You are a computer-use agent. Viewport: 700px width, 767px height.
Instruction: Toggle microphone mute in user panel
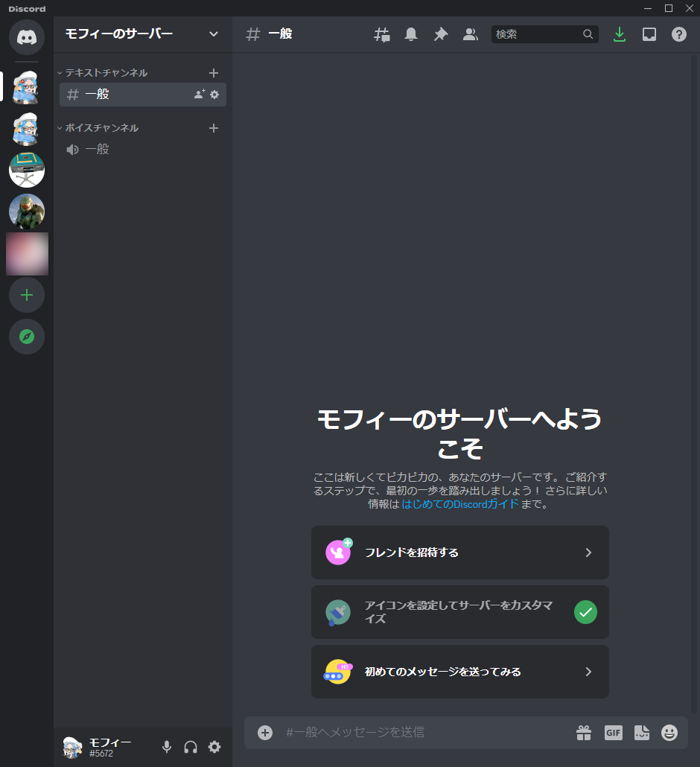click(x=167, y=747)
